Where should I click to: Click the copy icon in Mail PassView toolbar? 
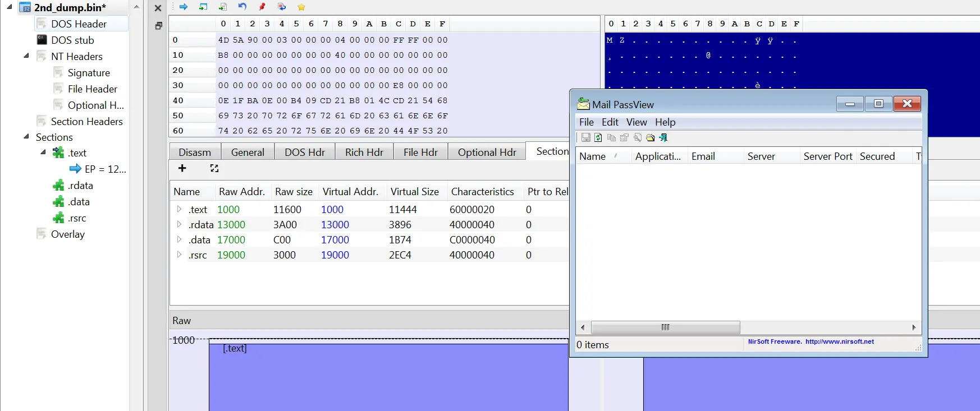click(x=611, y=137)
